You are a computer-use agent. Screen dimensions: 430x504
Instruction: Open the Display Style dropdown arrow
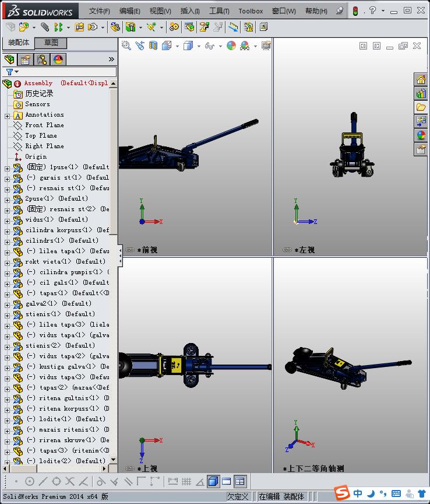pos(199,46)
